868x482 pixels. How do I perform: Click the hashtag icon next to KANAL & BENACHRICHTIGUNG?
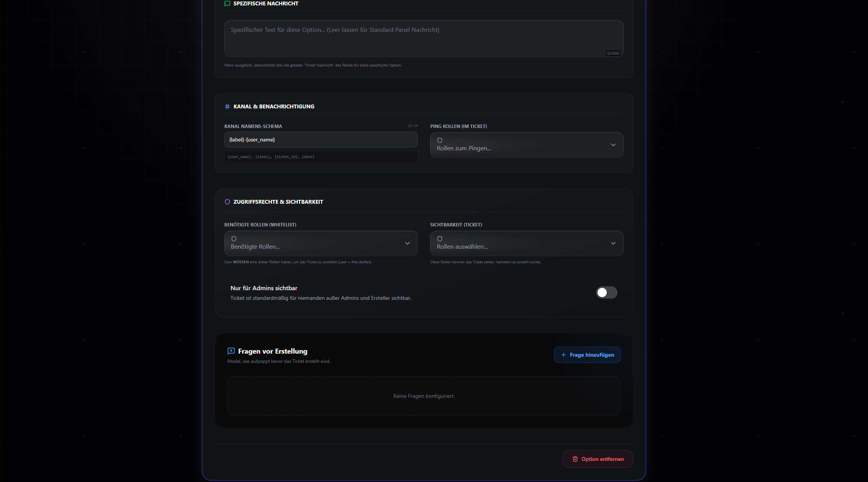coord(227,106)
